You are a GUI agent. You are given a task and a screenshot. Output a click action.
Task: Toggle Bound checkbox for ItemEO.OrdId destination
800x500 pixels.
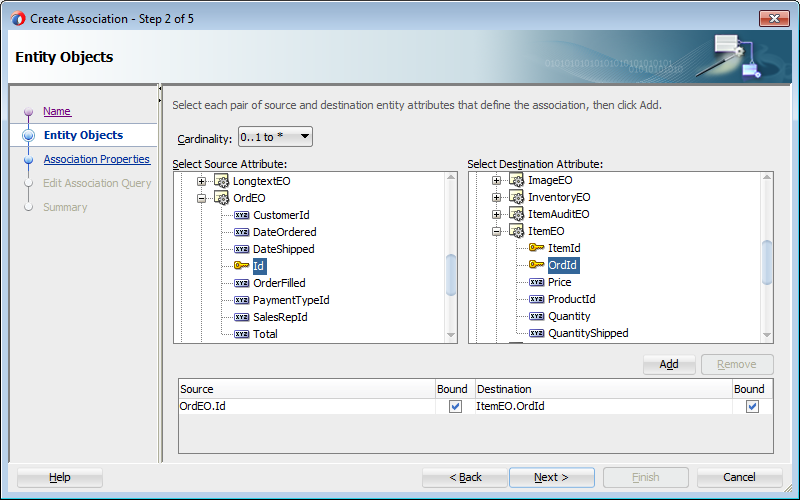(x=752, y=407)
